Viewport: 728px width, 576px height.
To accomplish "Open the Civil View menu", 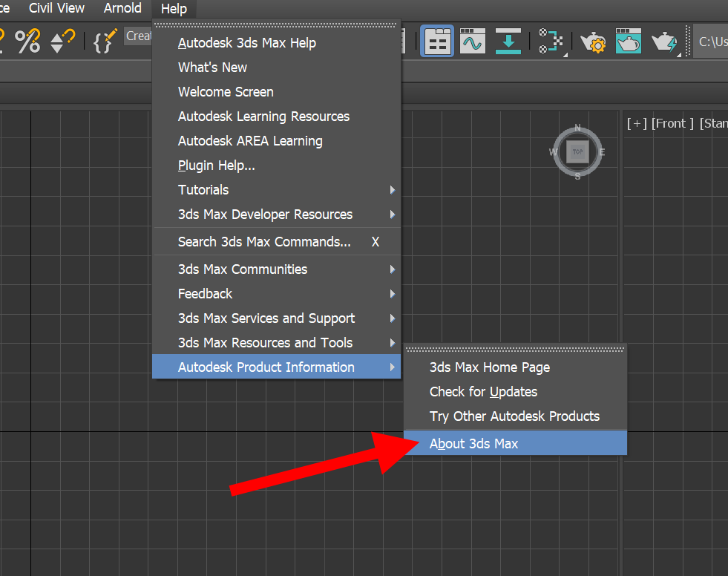I will point(56,8).
